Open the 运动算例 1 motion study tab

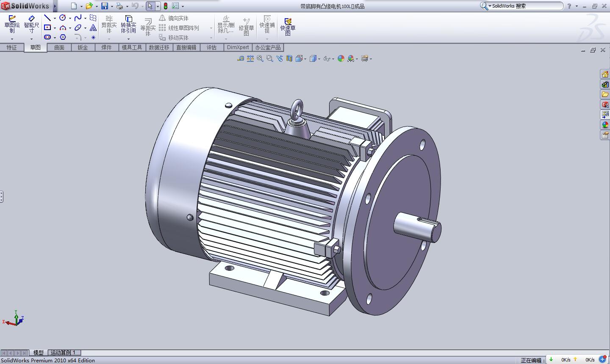coord(63,353)
